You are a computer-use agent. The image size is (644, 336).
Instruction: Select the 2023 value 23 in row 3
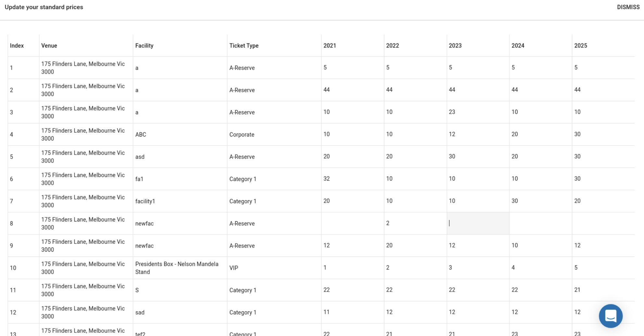coord(452,112)
